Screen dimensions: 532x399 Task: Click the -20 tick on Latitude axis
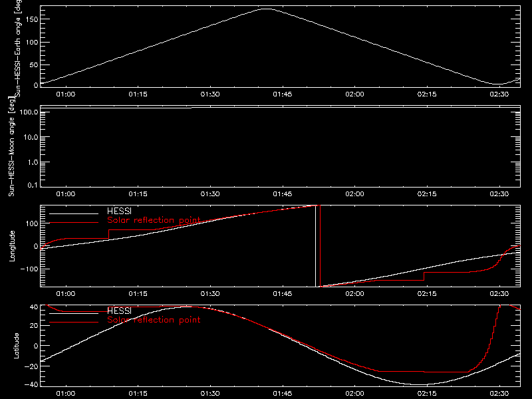[x=31, y=366]
